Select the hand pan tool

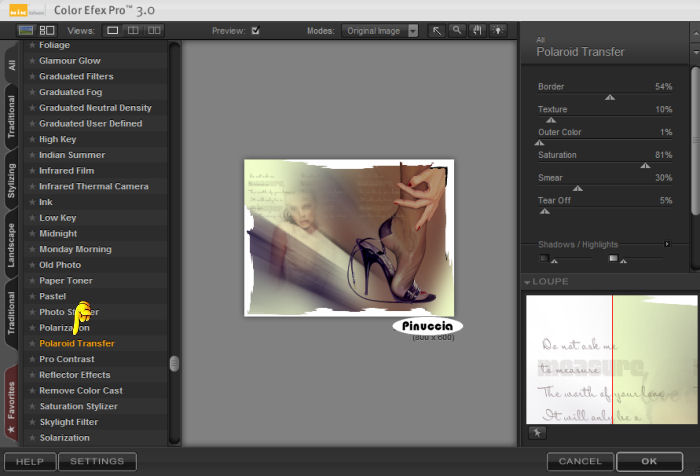[x=477, y=31]
